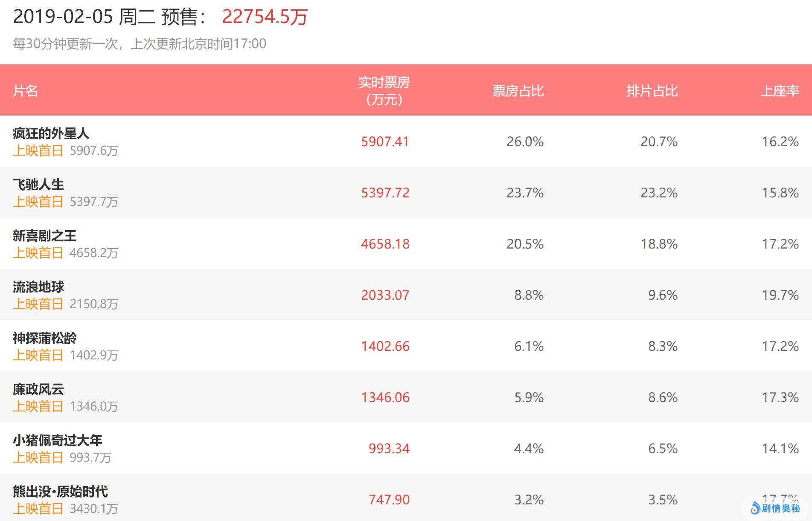Click the 排片占比 column header
Viewport: 812px width, 521px height.
652,91
